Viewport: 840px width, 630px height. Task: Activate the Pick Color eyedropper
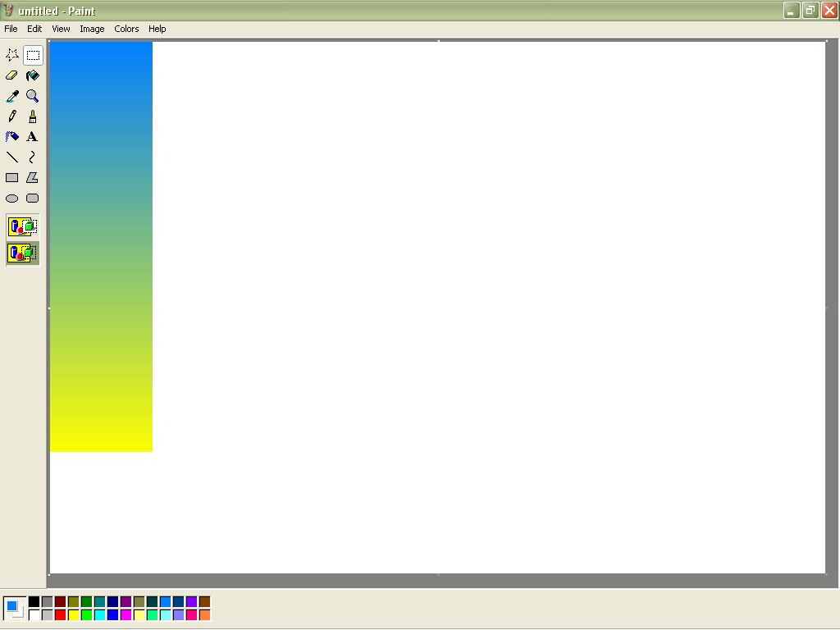[11, 96]
